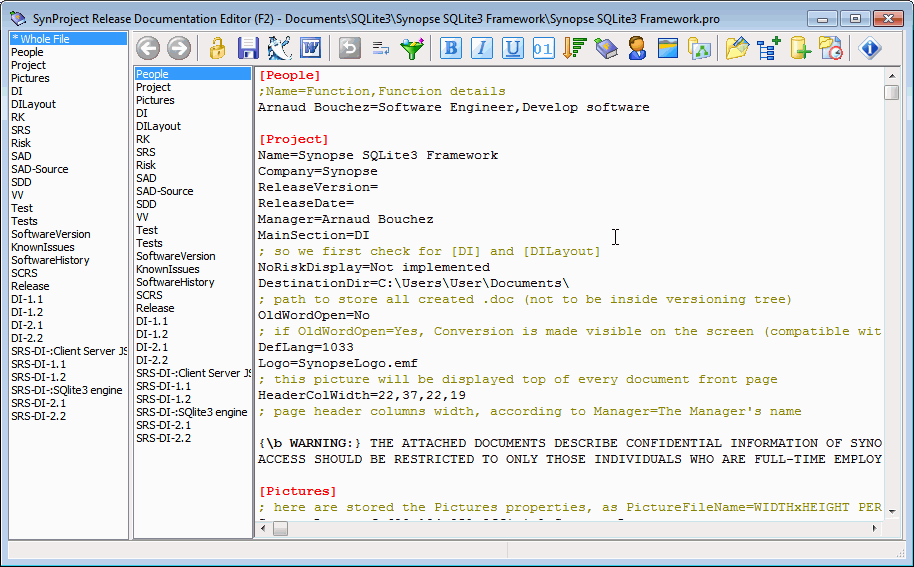The image size is (914, 567).
Task: Click the book reference icon
Action: coord(606,48)
